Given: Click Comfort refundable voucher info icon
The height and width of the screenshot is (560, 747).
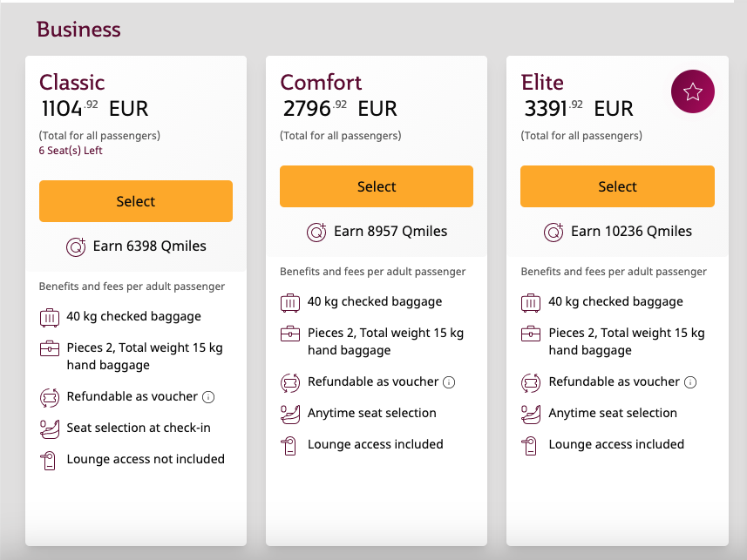Looking at the screenshot, I should click(x=449, y=382).
